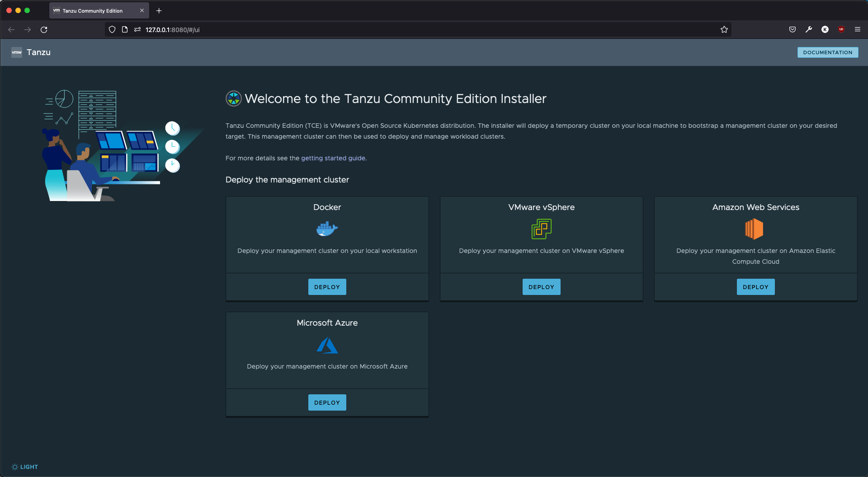The image size is (868, 477).
Task: Click 'Deploy your management cluster on VMware vSphere' description
Action: click(x=542, y=251)
